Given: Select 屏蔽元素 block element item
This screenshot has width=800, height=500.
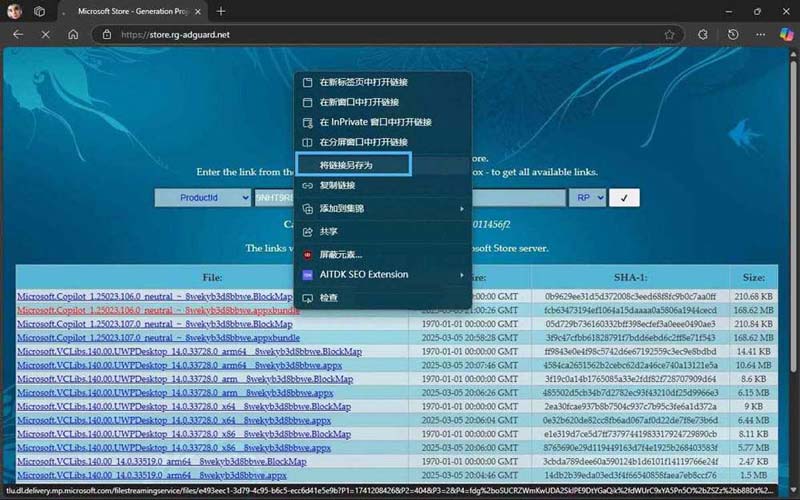Looking at the screenshot, I should pos(383,255).
